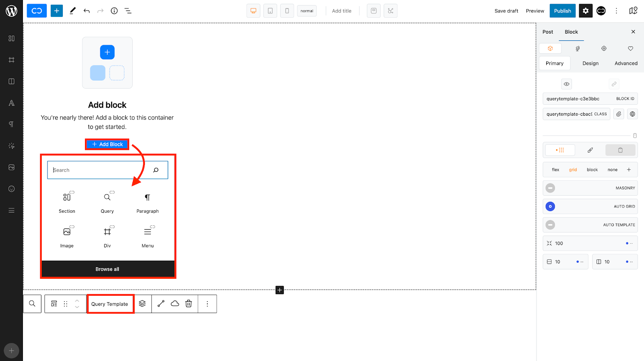Click the paperclip icon beside class field
This screenshot has width=644, height=361.
619,114
